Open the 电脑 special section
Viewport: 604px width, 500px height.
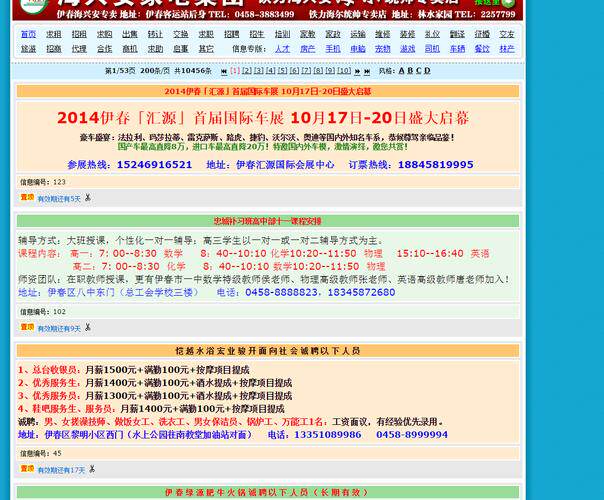point(358,49)
